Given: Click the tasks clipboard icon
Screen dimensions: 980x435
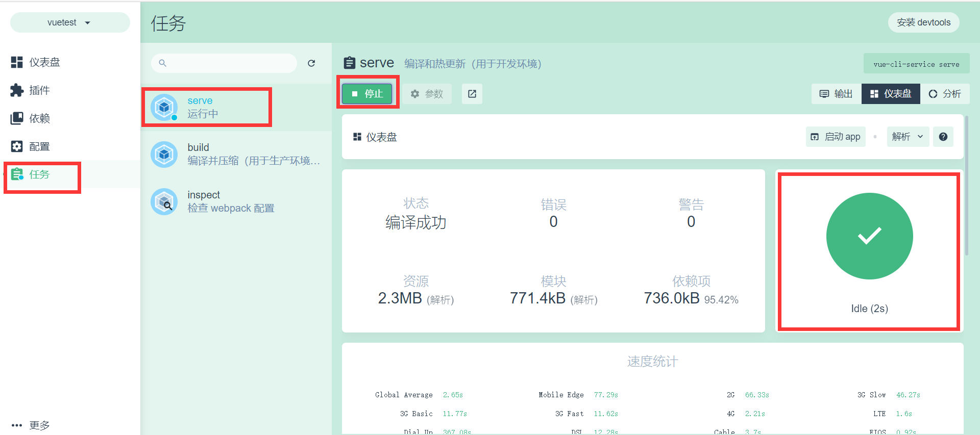Looking at the screenshot, I should tap(17, 174).
